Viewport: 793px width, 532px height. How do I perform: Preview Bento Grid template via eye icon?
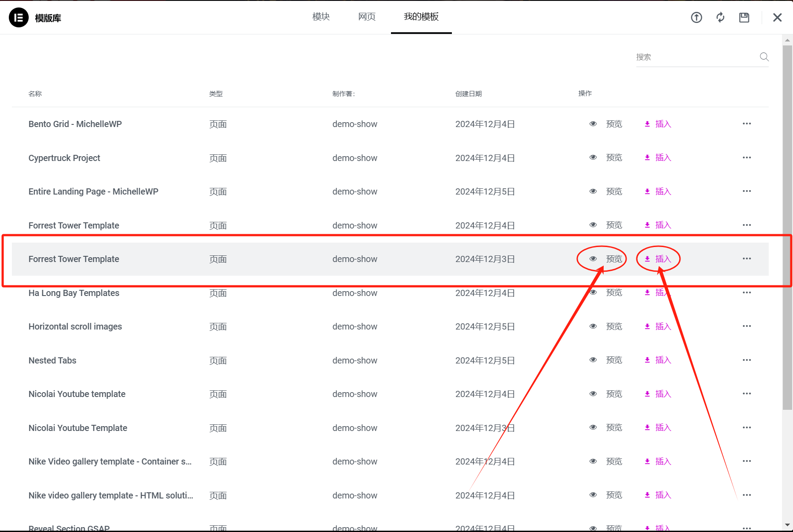click(593, 124)
